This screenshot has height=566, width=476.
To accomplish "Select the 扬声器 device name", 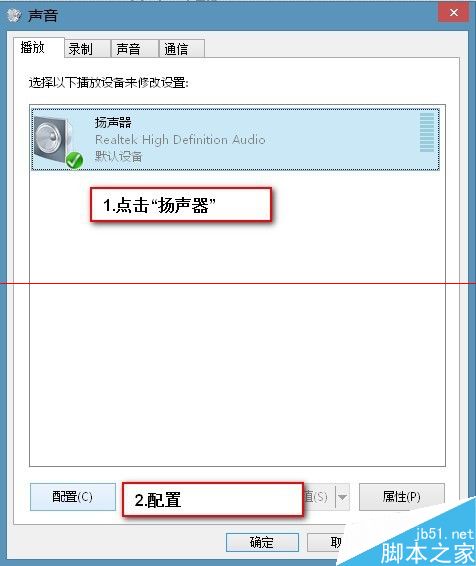I will 113,123.
